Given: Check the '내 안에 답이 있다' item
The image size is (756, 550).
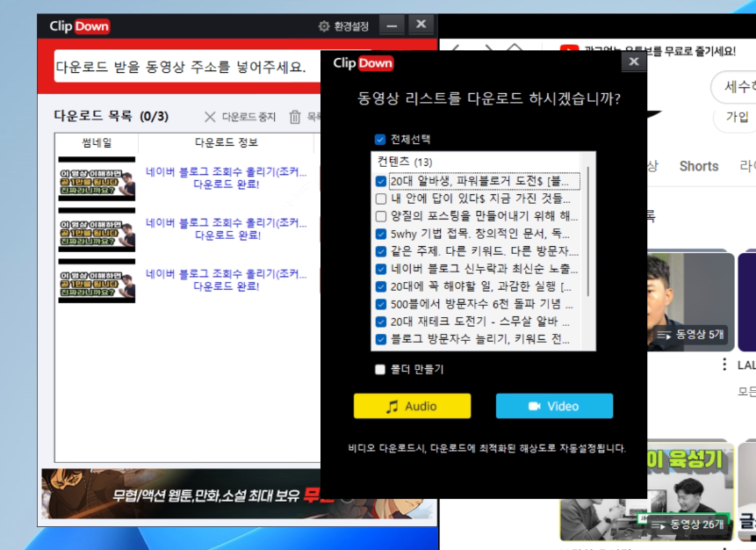Looking at the screenshot, I should (381, 199).
